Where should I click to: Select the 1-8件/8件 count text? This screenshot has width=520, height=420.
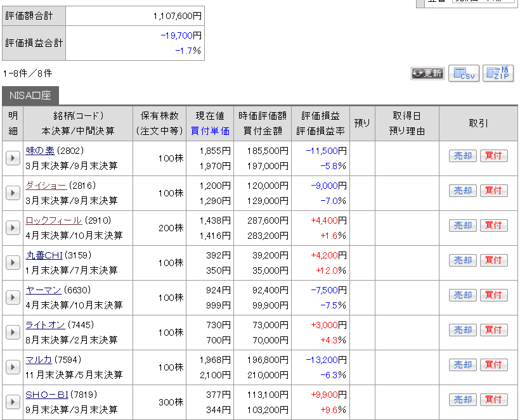tap(27, 73)
